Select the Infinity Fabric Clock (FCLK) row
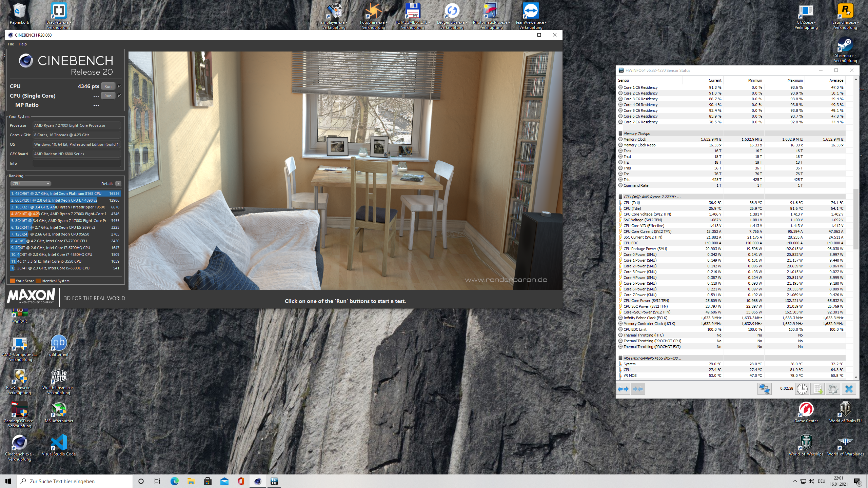Screen dimensions: 868x488 point(732,318)
